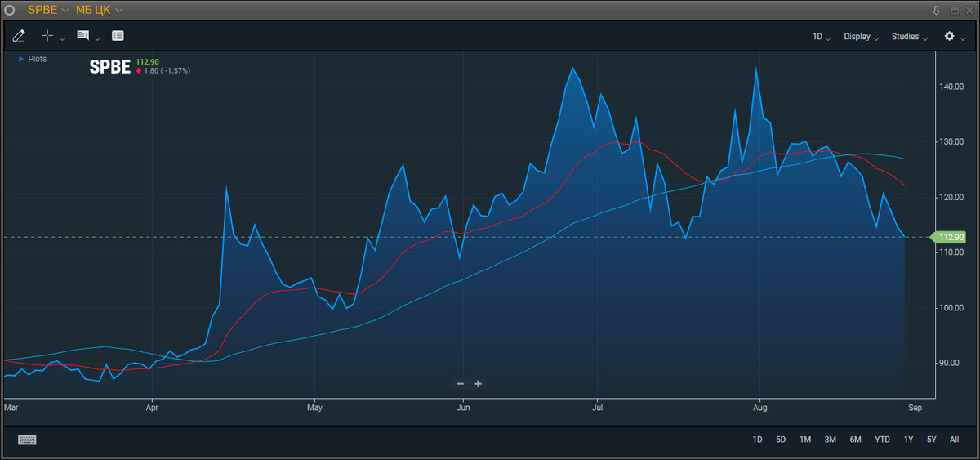Zoom in with the plus button
The image size is (980, 460).
(479, 383)
